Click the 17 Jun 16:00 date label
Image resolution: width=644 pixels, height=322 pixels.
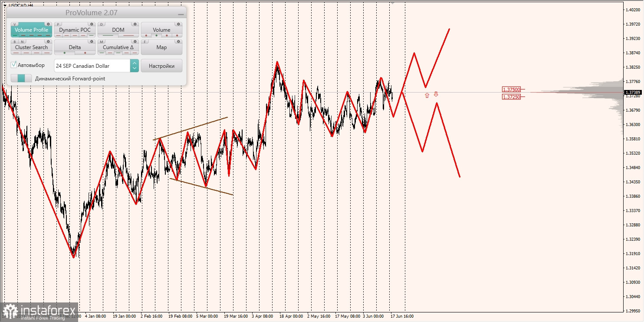pos(402,316)
